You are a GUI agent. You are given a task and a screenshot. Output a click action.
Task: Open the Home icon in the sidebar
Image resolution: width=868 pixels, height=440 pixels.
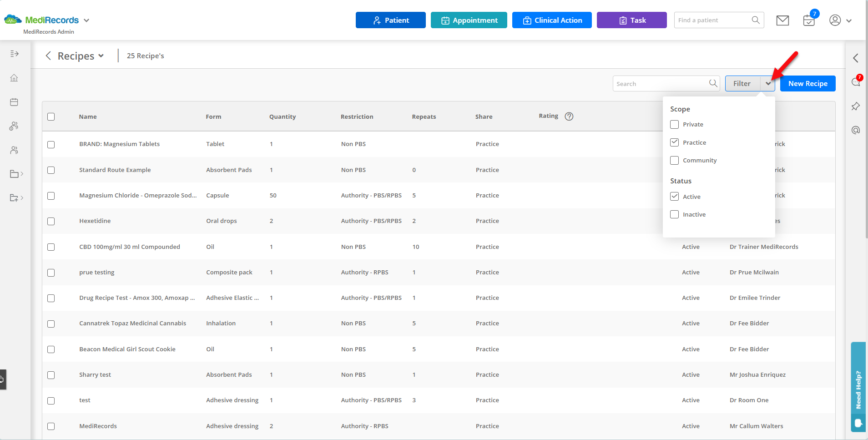click(14, 78)
